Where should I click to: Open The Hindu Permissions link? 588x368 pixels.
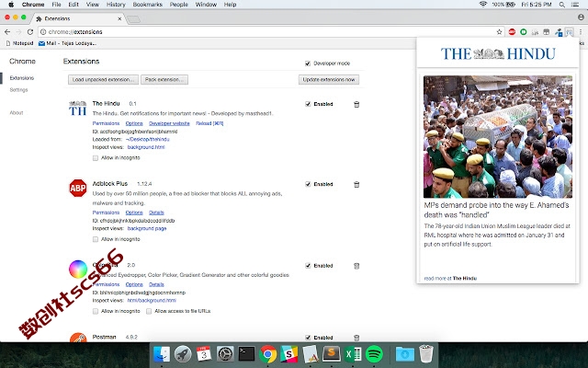coord(106,123)
